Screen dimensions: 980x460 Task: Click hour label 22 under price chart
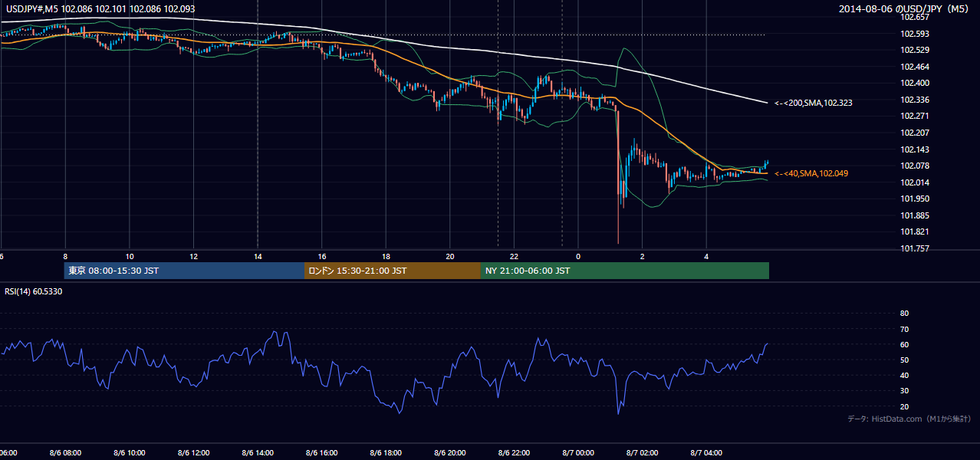515,256
